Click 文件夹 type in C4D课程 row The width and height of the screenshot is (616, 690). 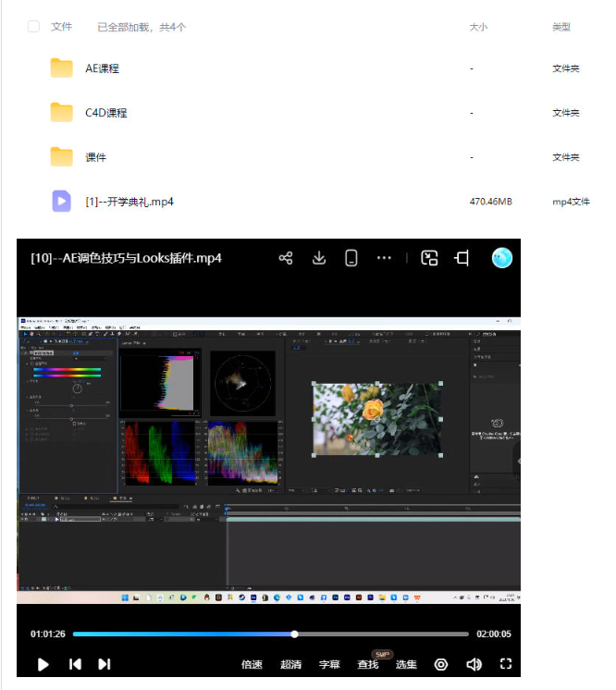click(566, 113)
